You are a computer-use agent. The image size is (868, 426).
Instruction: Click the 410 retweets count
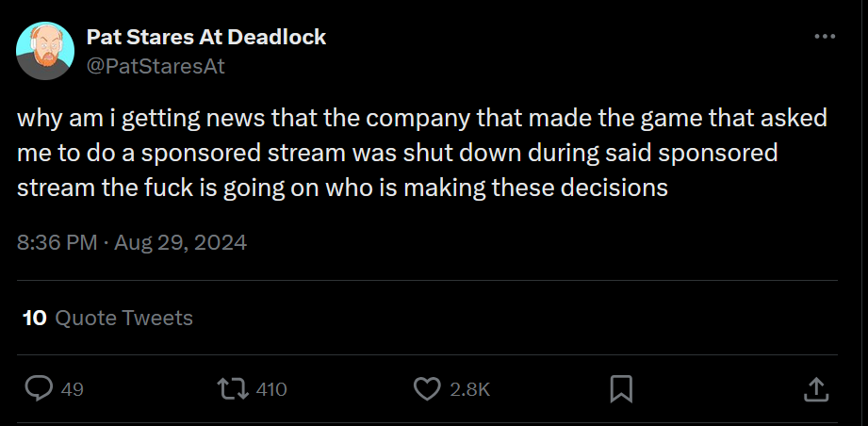tap(270, 389)
